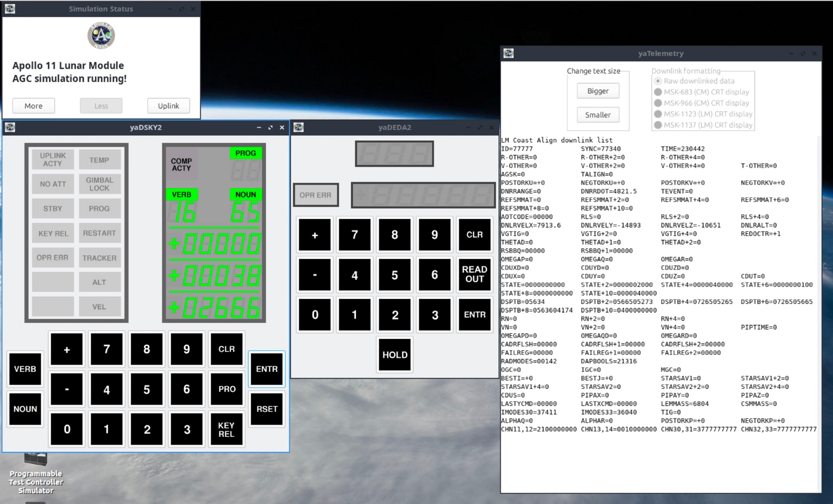Screen dimensions: 833x504
Task: Open the yaDSKY2 window menu icon
Action: point(10,127)
